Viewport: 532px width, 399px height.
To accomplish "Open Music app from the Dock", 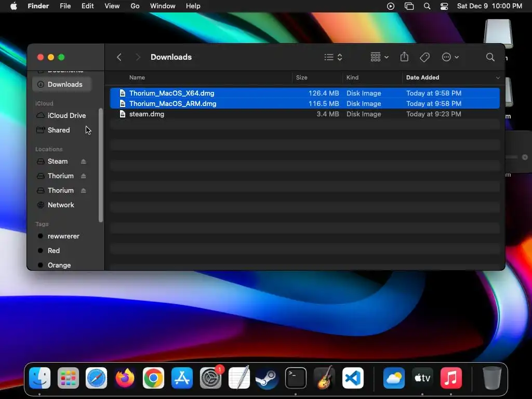I will (451, 378).
